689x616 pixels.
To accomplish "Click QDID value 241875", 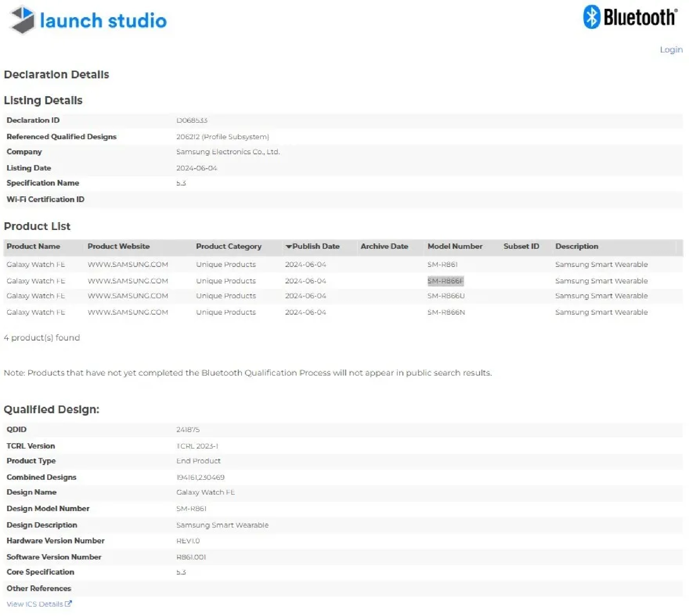I will click(188, 429).
